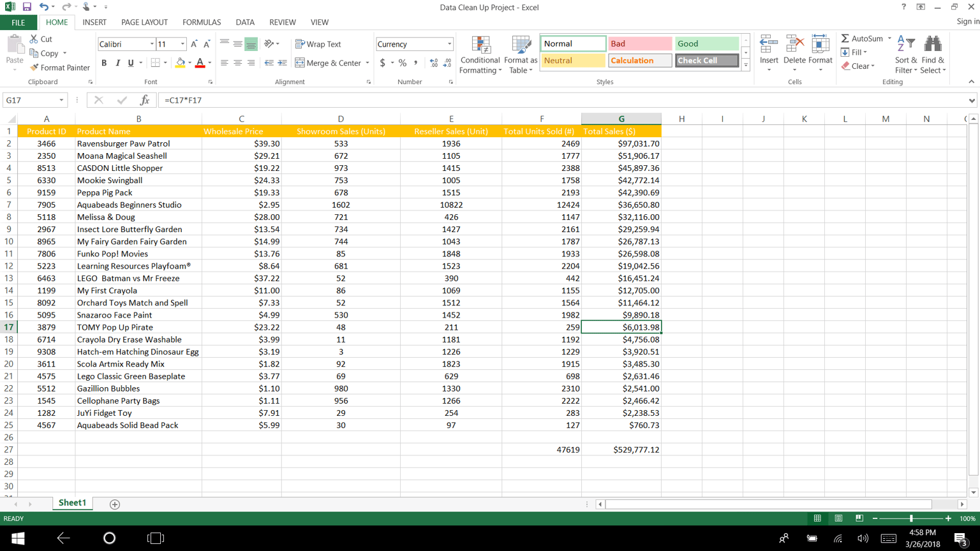Activate the Format Painter tool
Image resolution: width=980 pixels, height=551 pixels.
coord(60,68)
